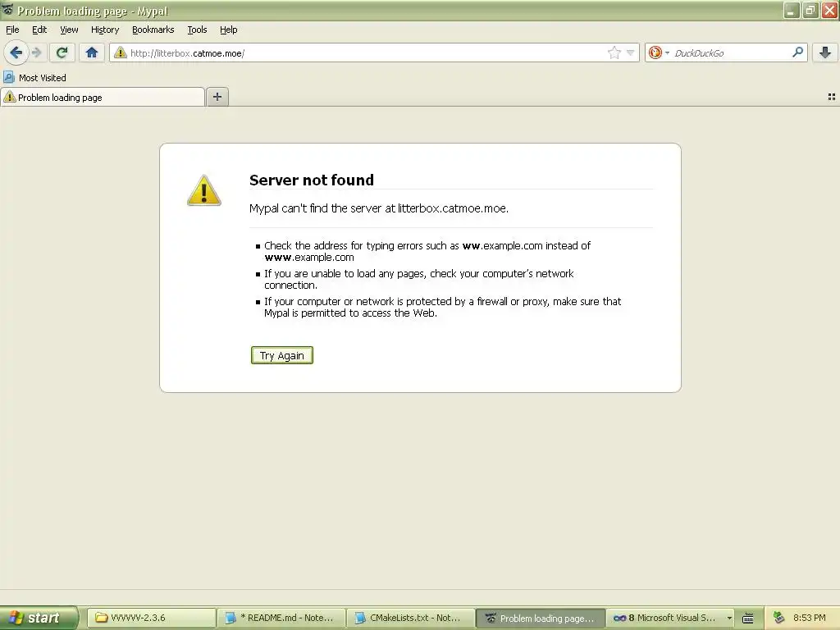Restore down the Mypal window

click(810, 10)
